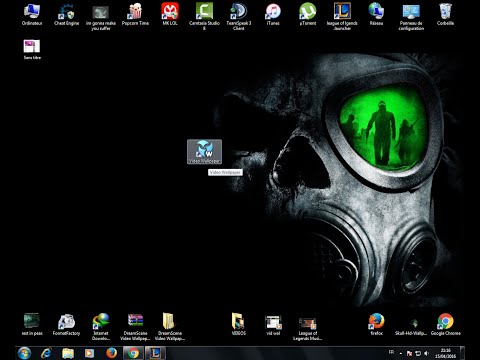Select the µTorrent desktop shortcut

pyautogui.click(x=307, y=15)
